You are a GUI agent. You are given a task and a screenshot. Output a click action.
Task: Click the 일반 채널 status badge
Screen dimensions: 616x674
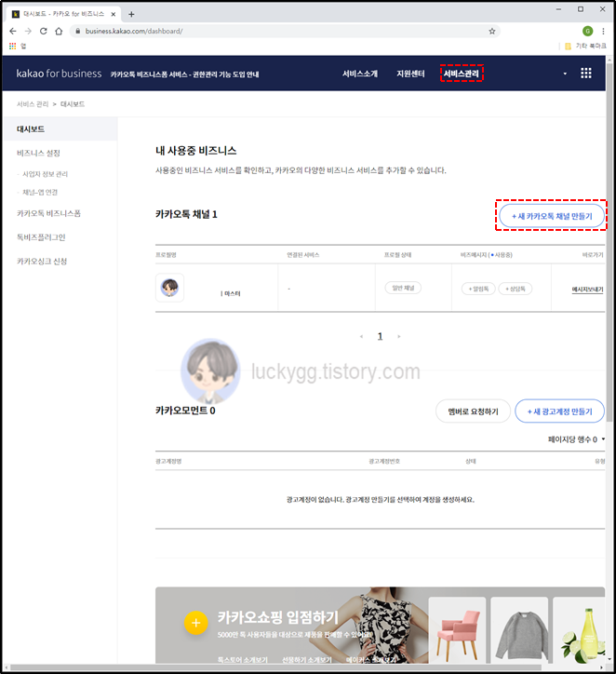point(403,288)
